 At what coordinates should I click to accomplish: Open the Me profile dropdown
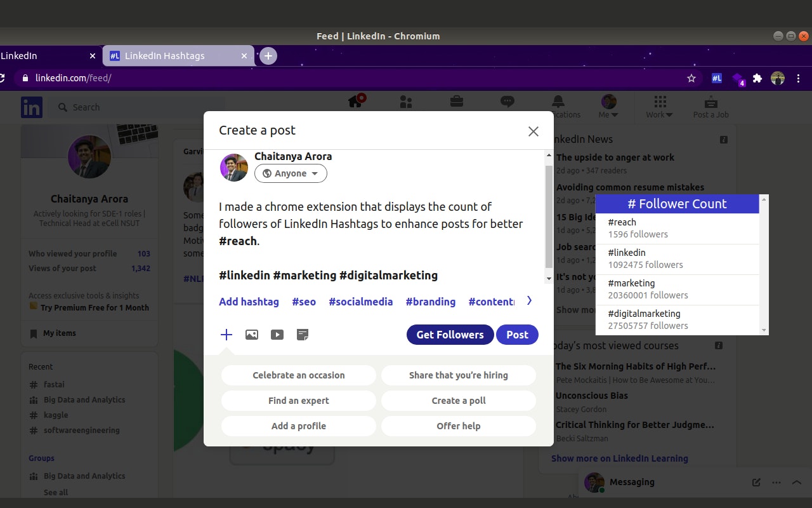(x=608, y=107)
